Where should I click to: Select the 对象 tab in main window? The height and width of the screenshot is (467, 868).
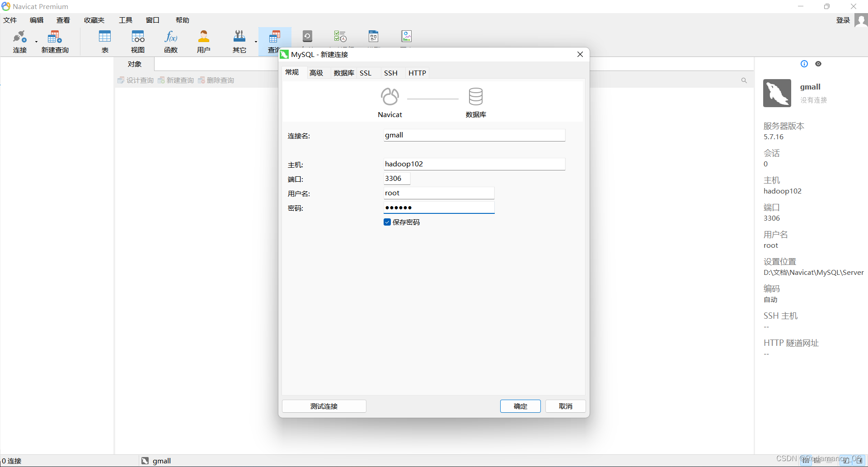(x=135, y=64)
